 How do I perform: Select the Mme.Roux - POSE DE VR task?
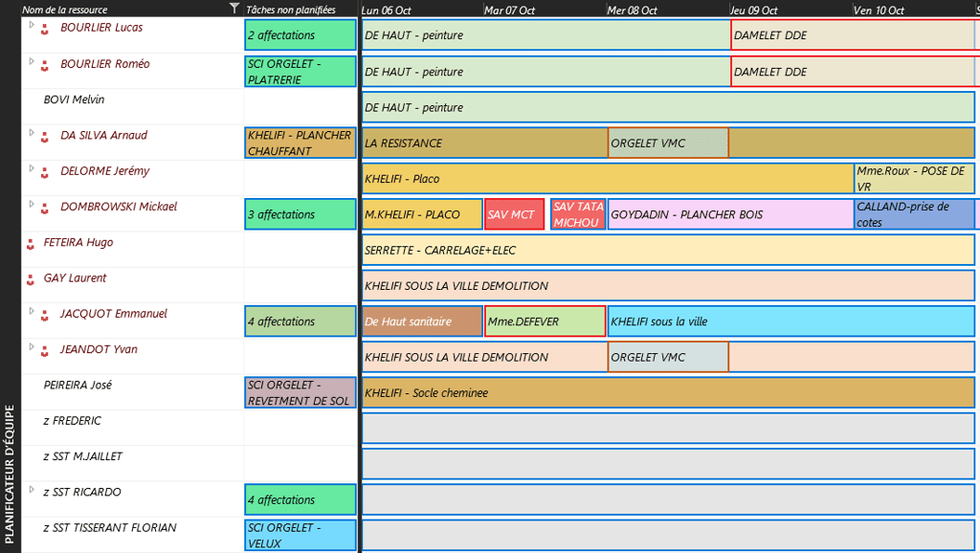914,178
